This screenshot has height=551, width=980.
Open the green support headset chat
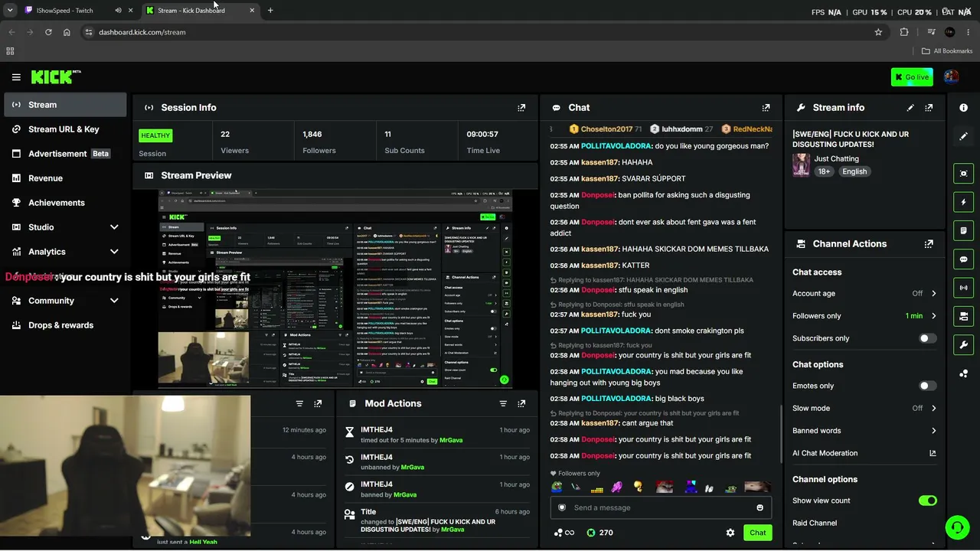pos(956,527)
